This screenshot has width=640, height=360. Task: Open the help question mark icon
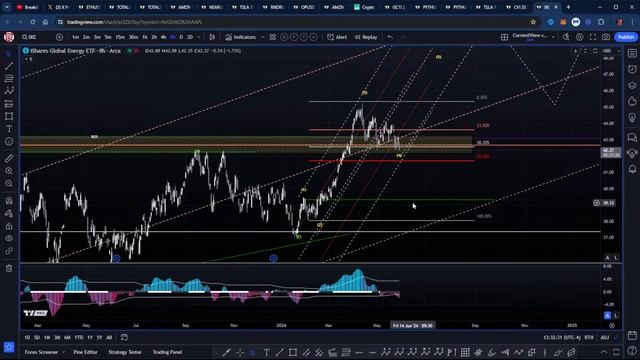632,350
